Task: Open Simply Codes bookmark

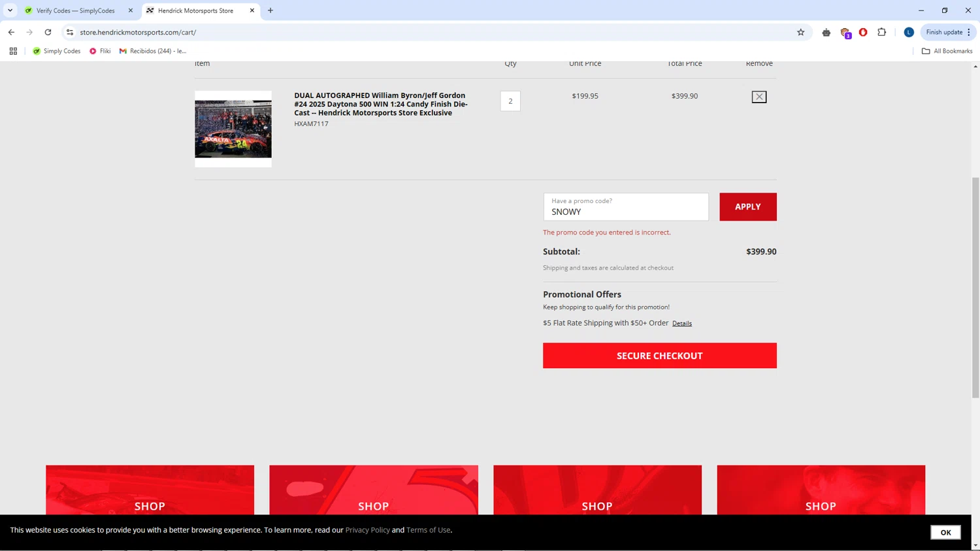Action: tap(57, 51)
